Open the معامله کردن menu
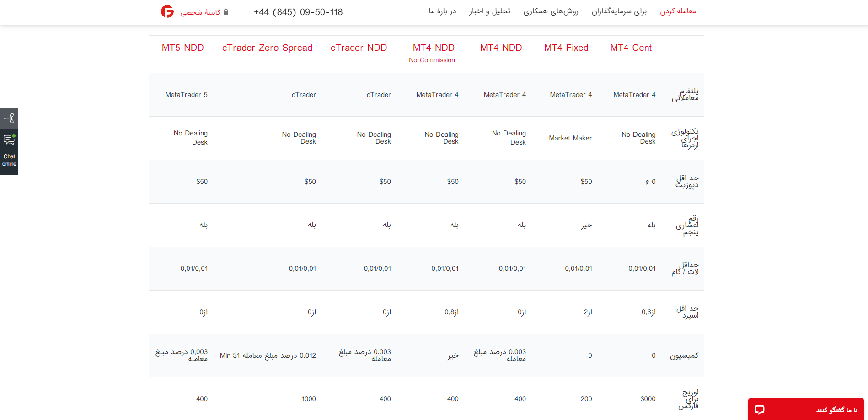This screenshot has height=420, width=868. (678, 11)
